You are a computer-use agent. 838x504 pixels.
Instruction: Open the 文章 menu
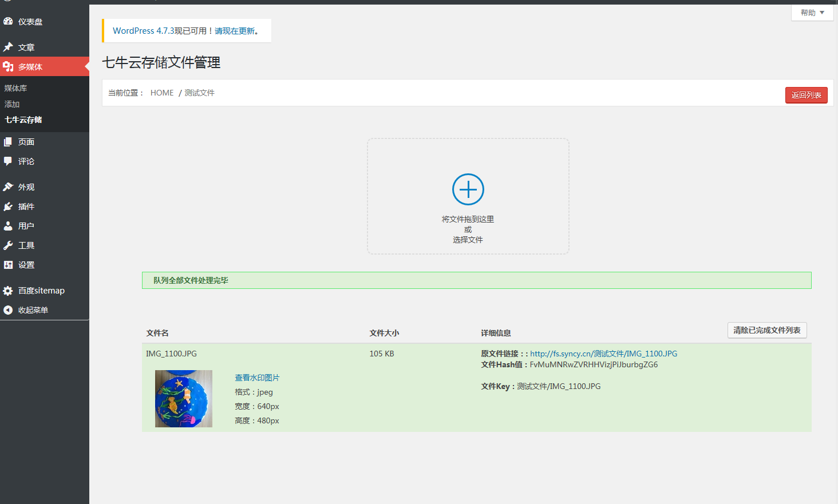45,47
